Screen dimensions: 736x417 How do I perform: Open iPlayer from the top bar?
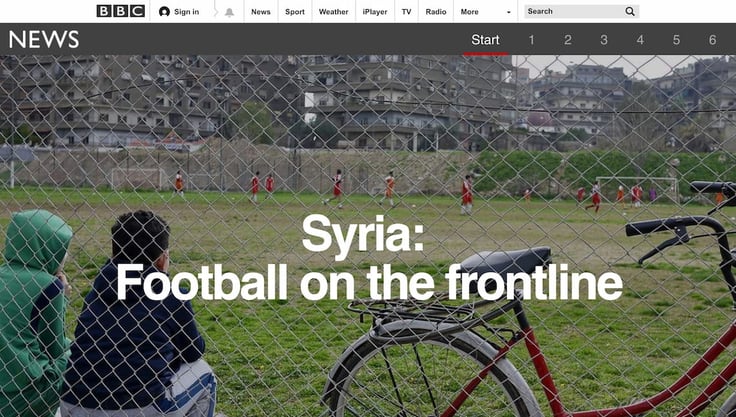(x=375, y=12)
